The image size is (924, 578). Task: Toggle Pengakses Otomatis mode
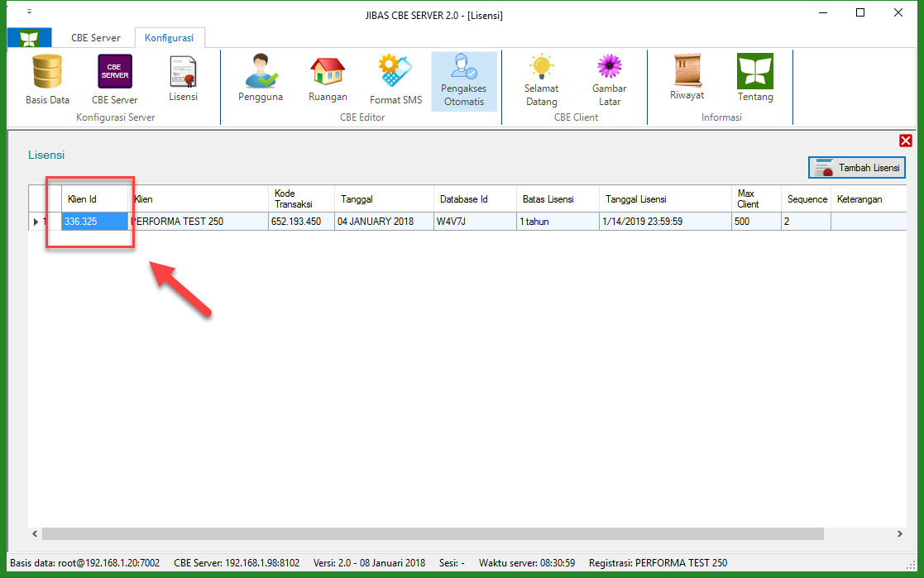click(464, 80)
